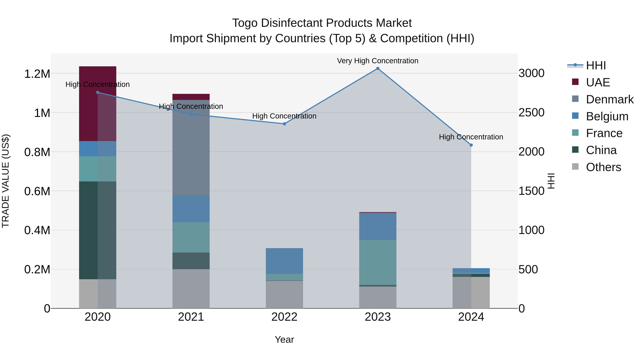Click the UAE segment of the 2020 bar
Screen dimensions: 644x362
98,104
